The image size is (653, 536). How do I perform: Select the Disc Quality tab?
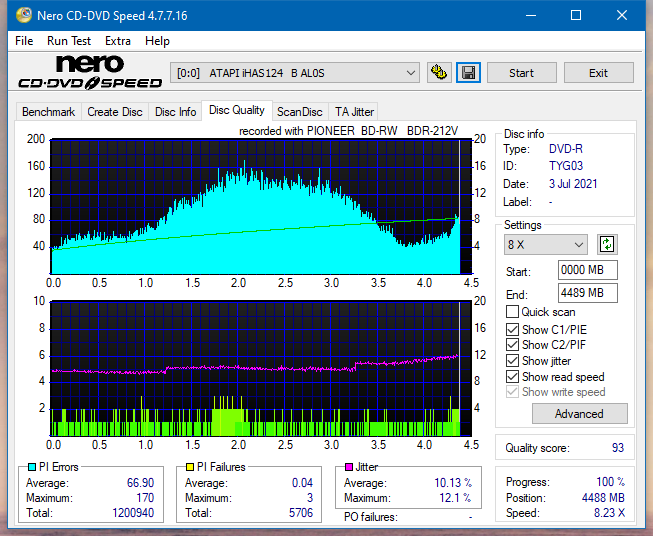(x=237, y=110)
